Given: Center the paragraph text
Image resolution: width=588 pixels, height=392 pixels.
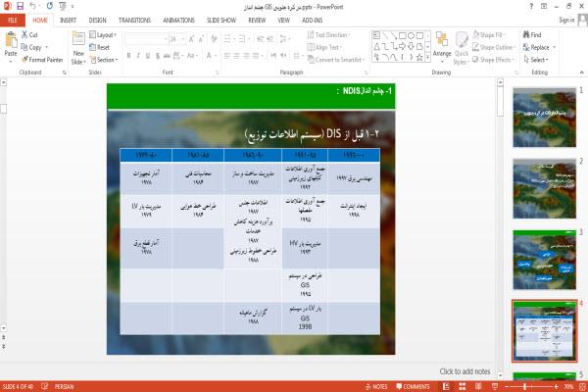Looking at the screenshot, I should click(236, 56).
